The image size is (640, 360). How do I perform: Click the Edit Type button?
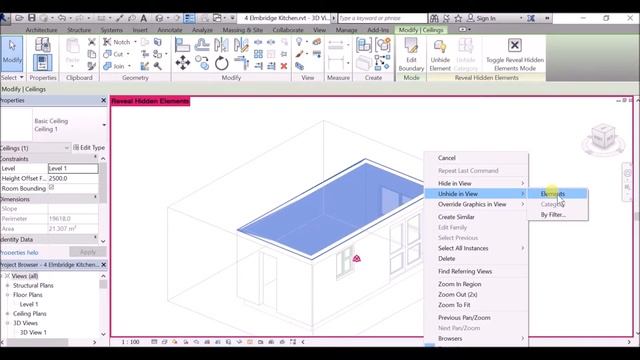89,147
